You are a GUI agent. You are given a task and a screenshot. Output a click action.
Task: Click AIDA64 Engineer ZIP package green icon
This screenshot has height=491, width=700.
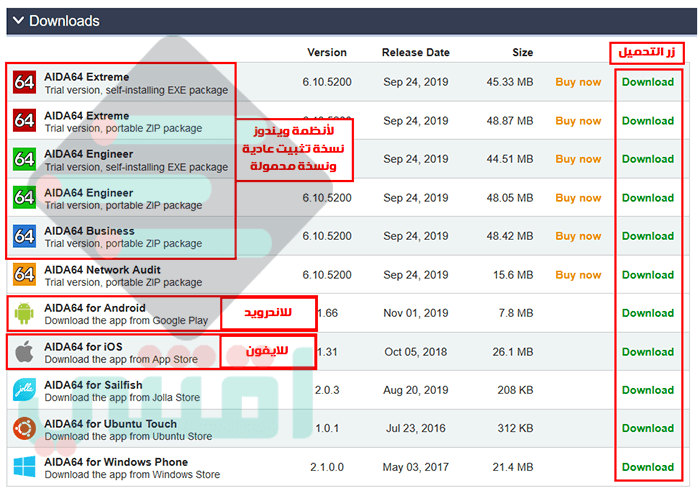point(24,198)
